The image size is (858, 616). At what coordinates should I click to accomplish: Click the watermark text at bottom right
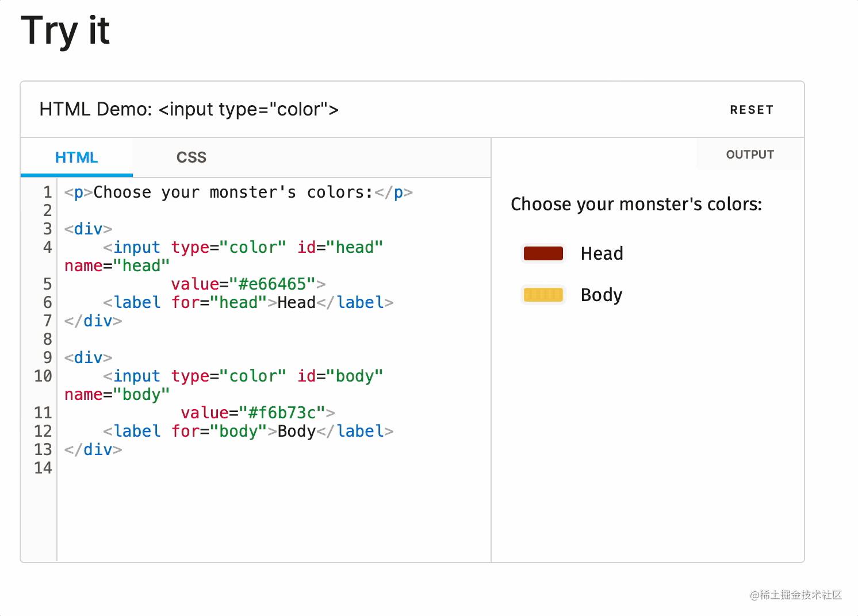point(796,595)
